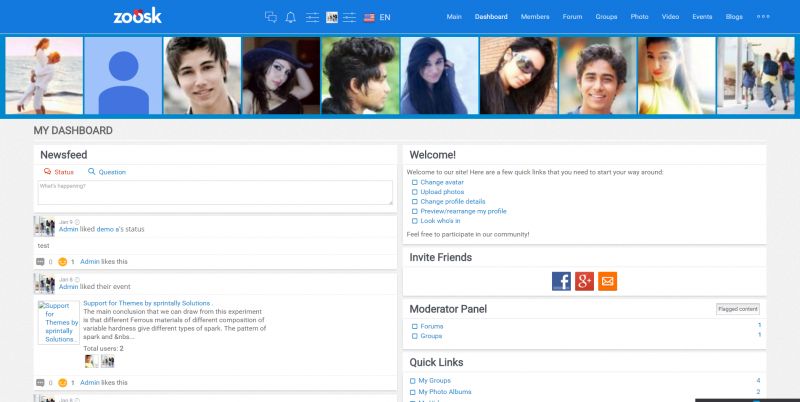Viewport: 800px width, 402px height.
Task: Click the comment icon under the test status
Action: point(40,262)
